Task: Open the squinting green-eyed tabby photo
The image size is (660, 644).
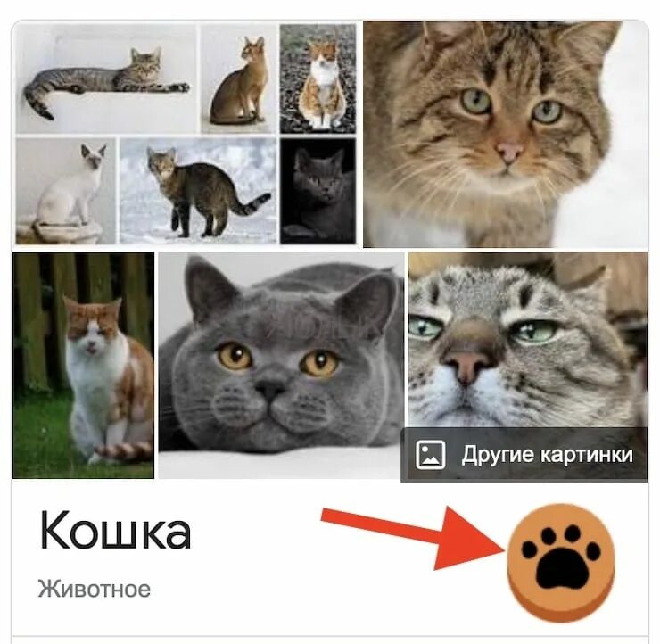Action: point(528,339)
